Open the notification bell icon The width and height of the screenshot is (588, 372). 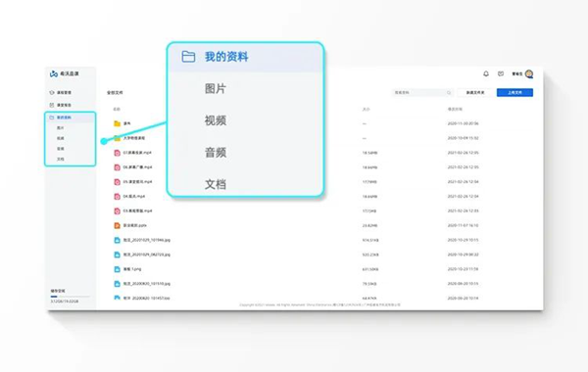(486, 73)
